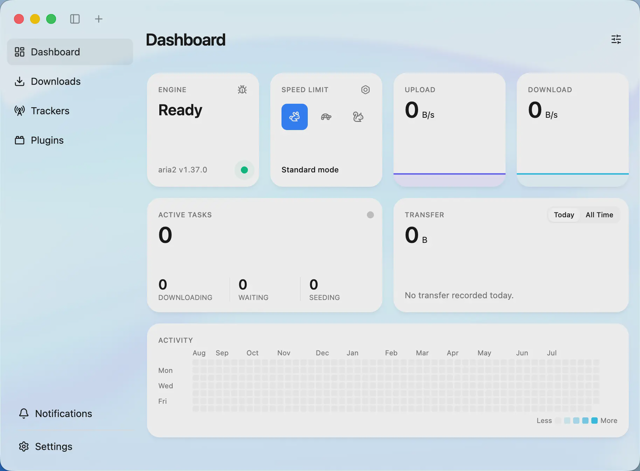This screenshot has height=471, width=640.
Task: Click the 'Ready' engine status text
Action: tap(180, 110)
